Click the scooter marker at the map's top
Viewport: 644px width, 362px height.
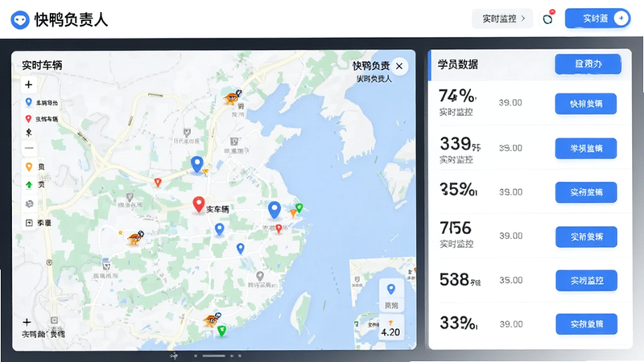click(233, 97)
